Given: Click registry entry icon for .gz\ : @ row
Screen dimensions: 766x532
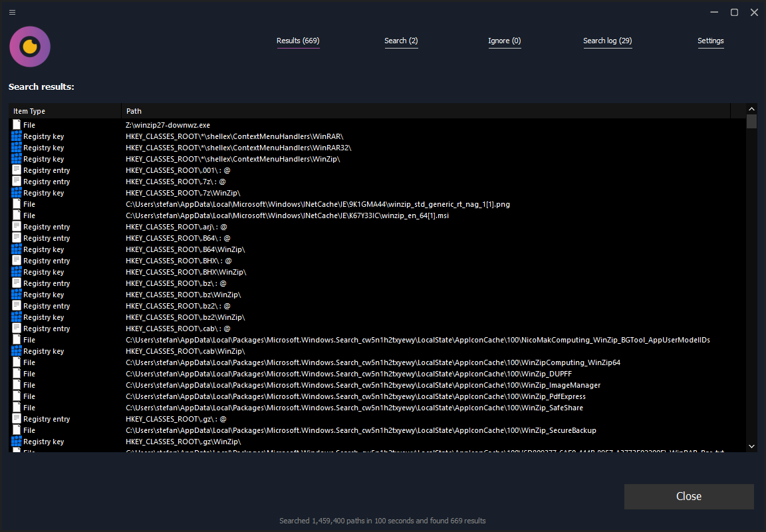Looking at the screenshot, I should pyautogui.click(x=17, y=419).
